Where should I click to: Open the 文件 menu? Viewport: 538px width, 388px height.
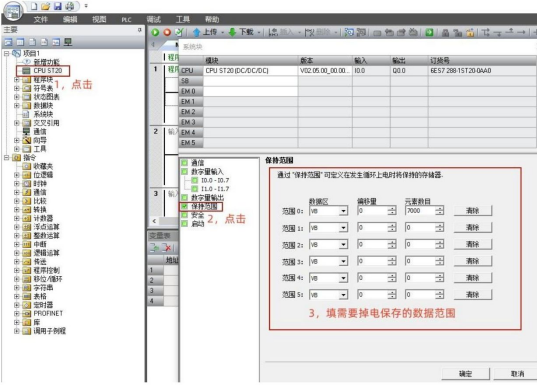(x=40, y=20)
